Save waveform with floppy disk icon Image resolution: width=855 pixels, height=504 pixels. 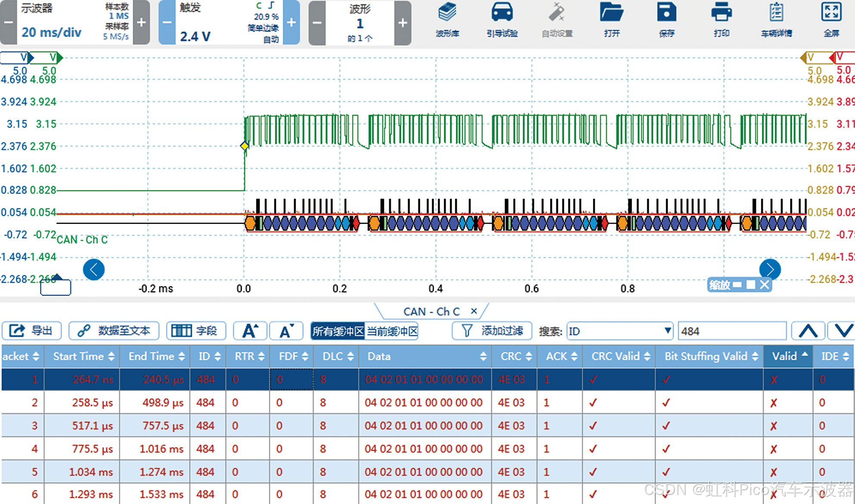point(666,13)
